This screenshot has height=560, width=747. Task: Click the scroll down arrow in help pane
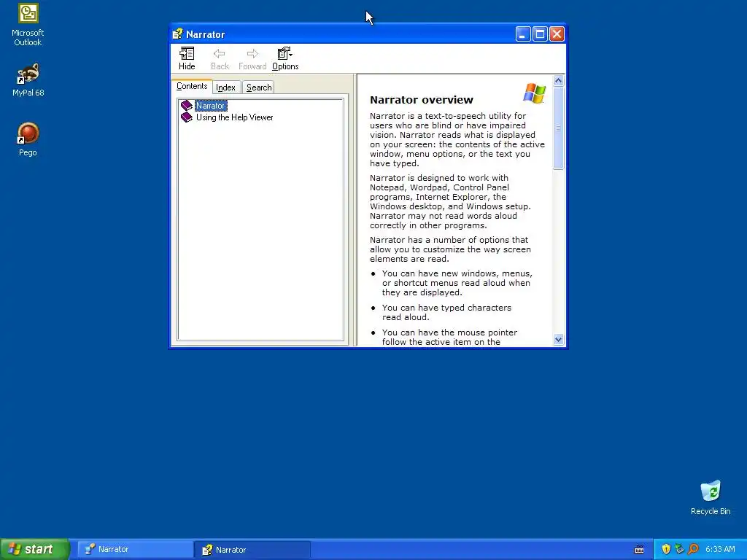(558, 340)
